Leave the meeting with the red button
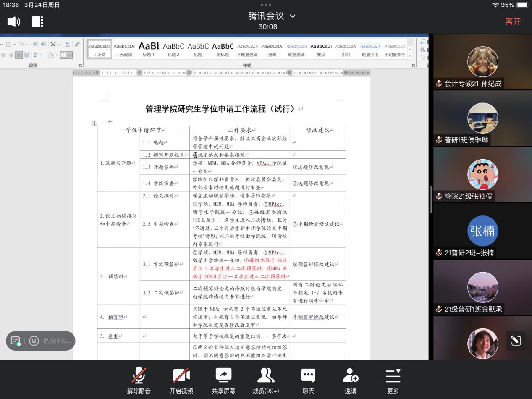Viewport: 532px width, 399px height. pos(513,22)
